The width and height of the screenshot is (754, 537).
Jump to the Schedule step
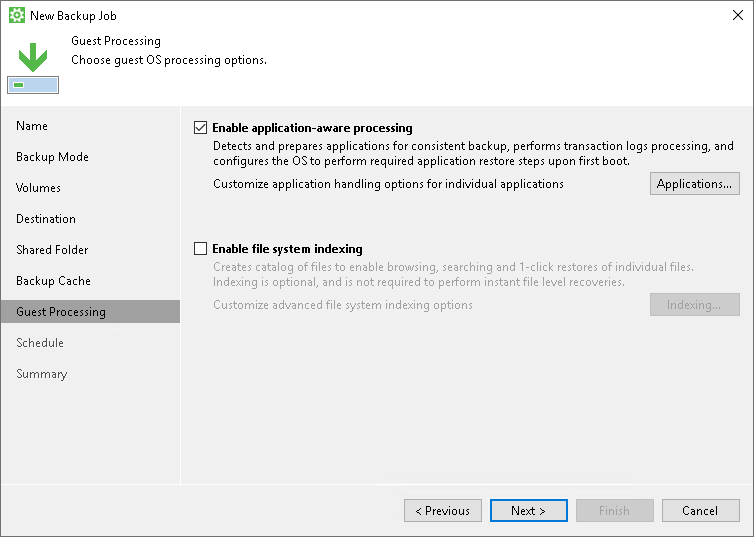[x=39, y=343]
